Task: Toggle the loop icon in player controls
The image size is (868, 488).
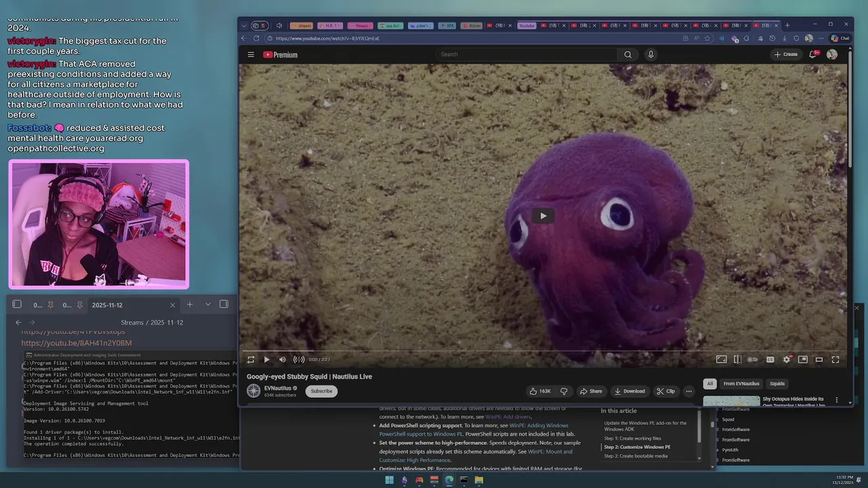Action: click(x=251, y=359)
